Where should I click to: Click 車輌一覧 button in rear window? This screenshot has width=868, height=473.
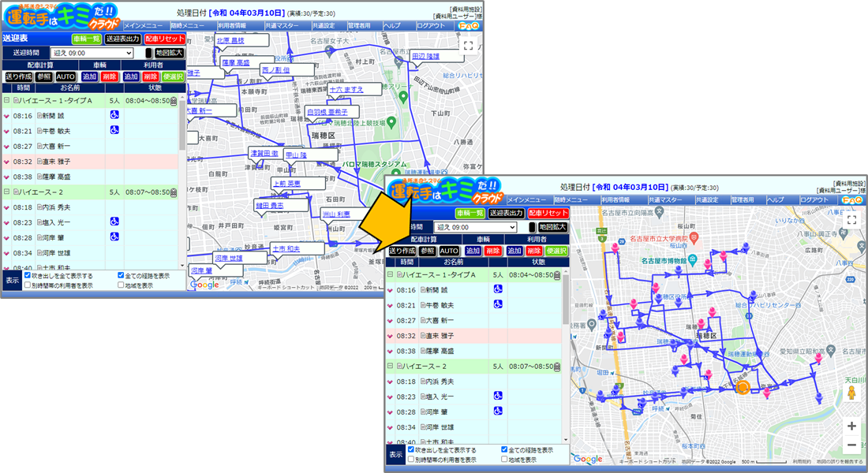click(86, 39)
